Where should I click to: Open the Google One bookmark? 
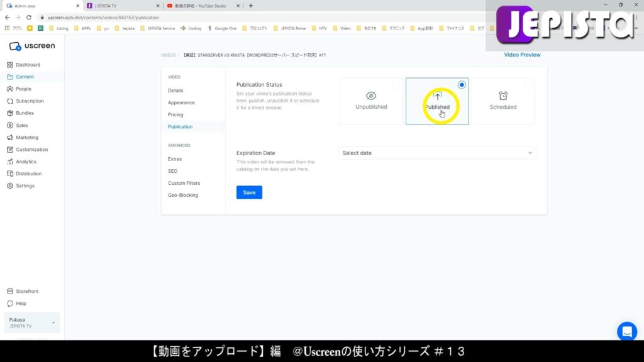click(x=222, y=28)
